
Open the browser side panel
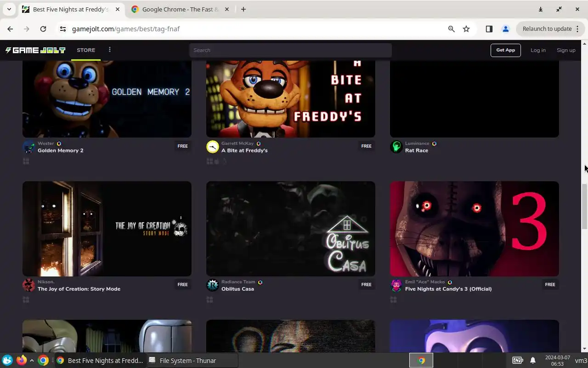[489, 29]
